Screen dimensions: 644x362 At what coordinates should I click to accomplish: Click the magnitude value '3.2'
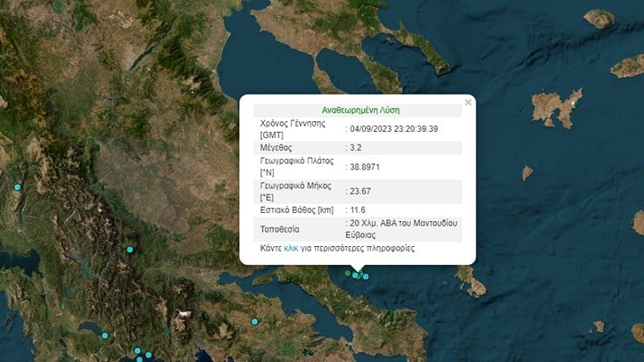pyautogui.click(x=356, y=148)
